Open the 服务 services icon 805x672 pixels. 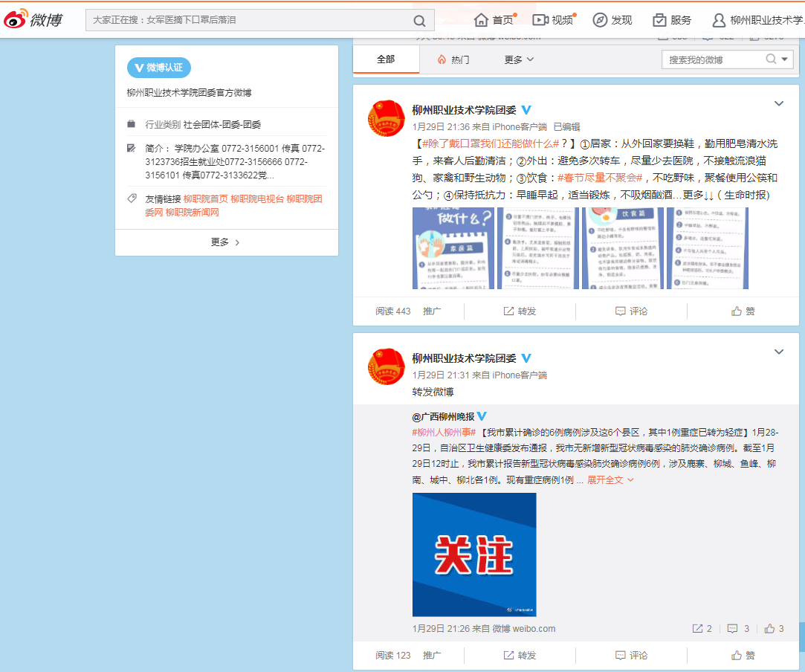point(659,20)
